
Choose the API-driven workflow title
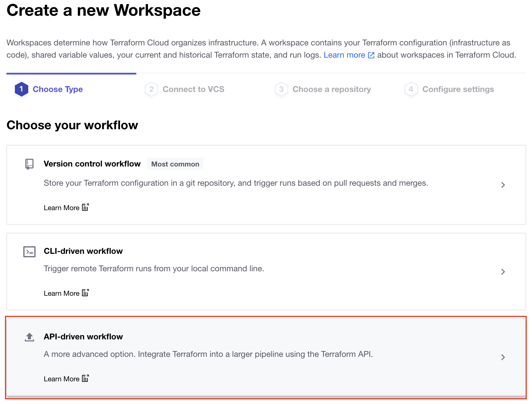[83, 337]
